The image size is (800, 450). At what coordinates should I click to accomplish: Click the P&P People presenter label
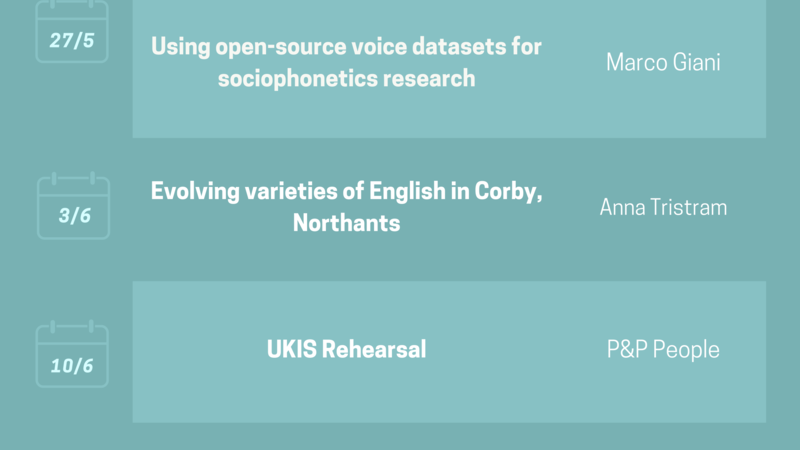coord(663,350)
